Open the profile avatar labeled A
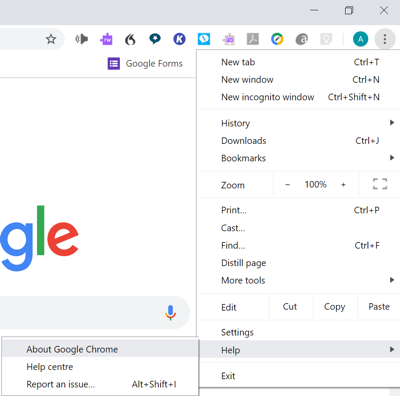 coord(360,39)
